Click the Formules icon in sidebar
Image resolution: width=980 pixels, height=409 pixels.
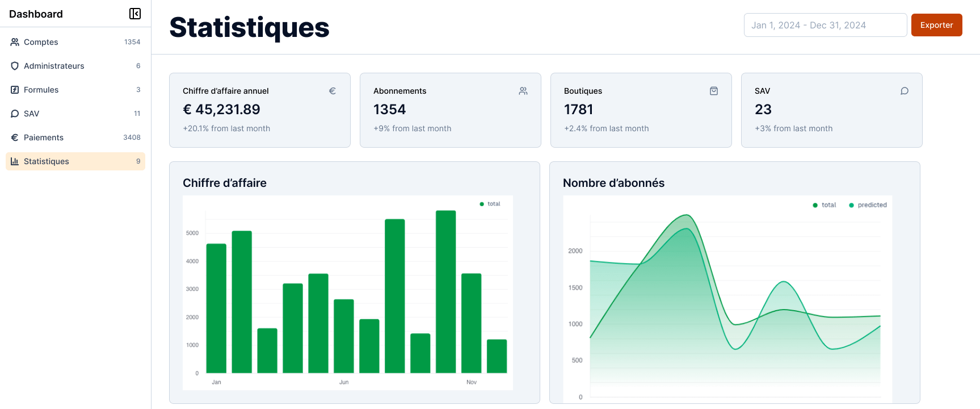click(15, 90)
